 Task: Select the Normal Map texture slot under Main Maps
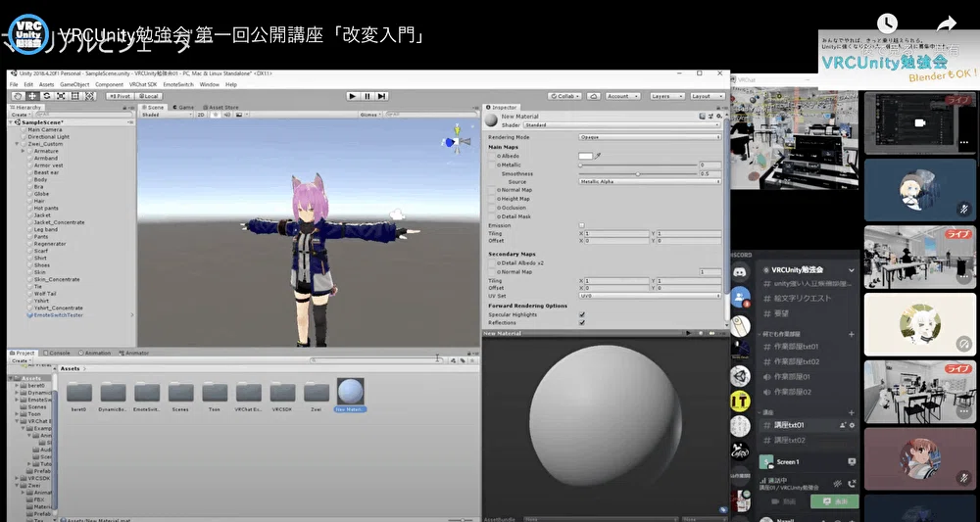(492, 190)
